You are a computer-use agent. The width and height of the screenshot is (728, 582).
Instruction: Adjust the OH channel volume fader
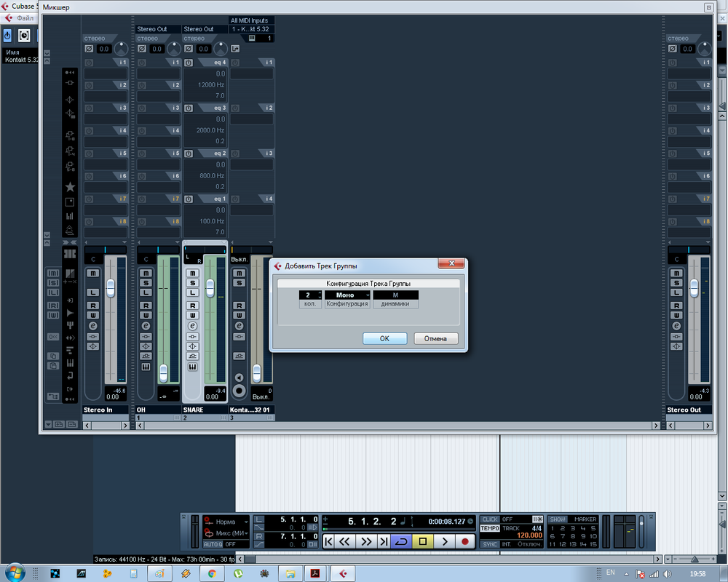coord(163,374)
